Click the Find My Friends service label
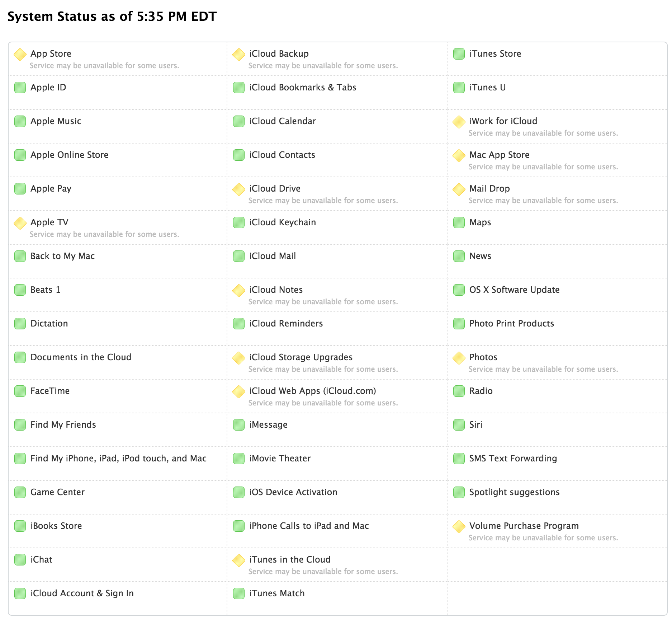 coord(63,425)
